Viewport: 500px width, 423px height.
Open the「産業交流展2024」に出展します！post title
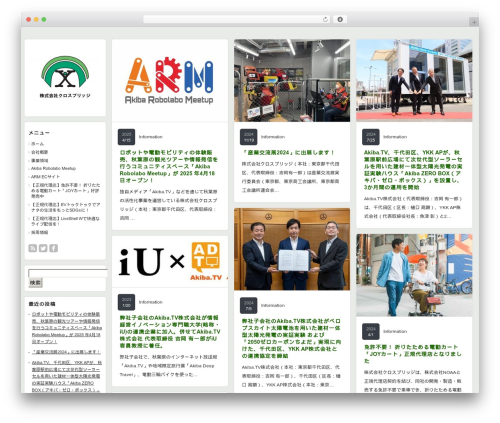point(288,153)
